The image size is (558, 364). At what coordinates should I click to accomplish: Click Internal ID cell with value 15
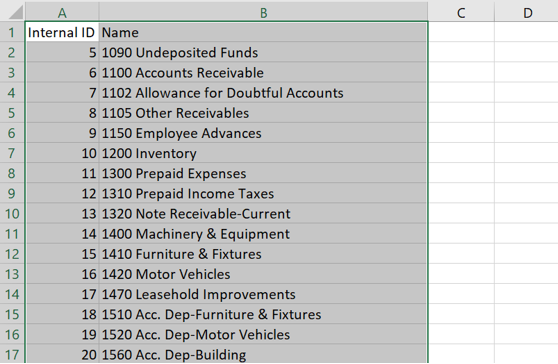click(x=62, y=254)
